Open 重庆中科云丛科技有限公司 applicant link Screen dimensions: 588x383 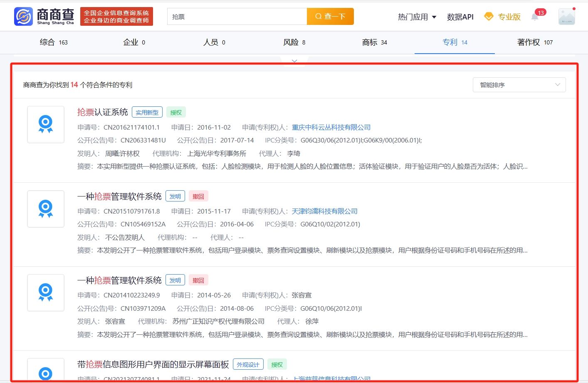[x=331, y=127]
